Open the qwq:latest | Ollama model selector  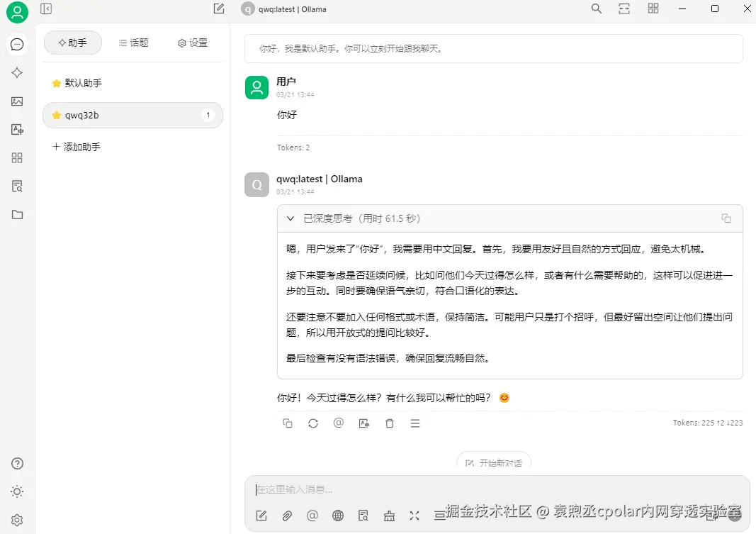pos(284,9)
